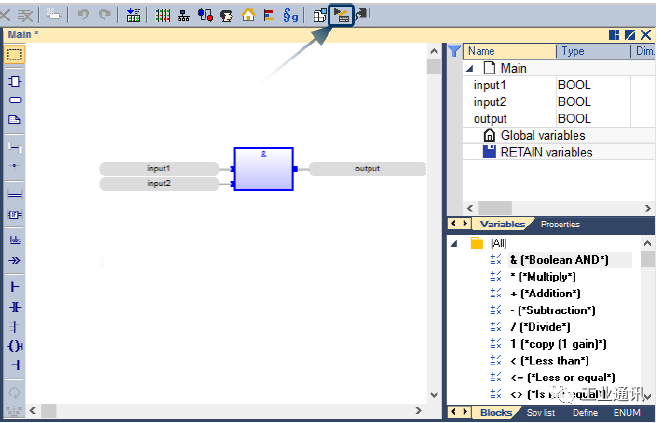The width and height of the screenshot is (666, 423).
Task: Click the redo toolbar icon
Action: [104, 15]
